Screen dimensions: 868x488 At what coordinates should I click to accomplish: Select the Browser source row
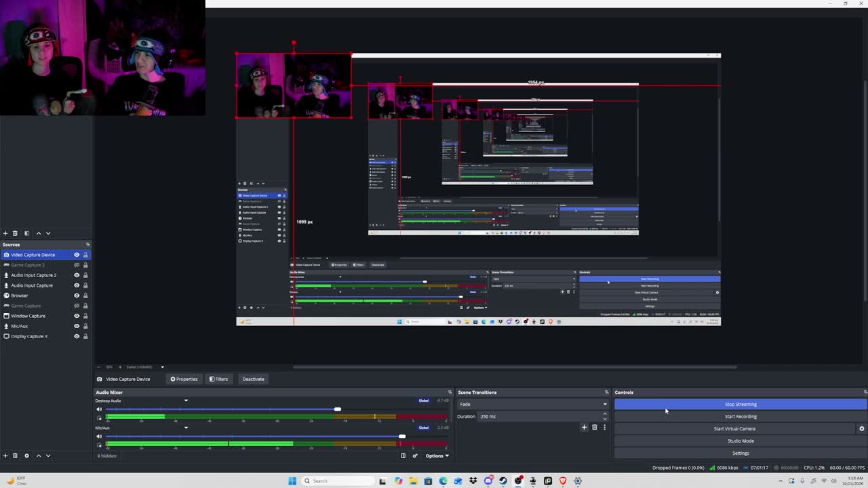click(x=46, y=296)
